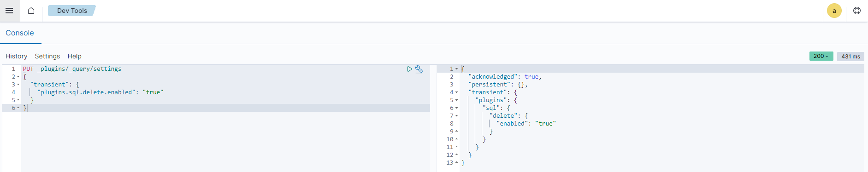Click the "transient" key in request editor

(49, 85)
